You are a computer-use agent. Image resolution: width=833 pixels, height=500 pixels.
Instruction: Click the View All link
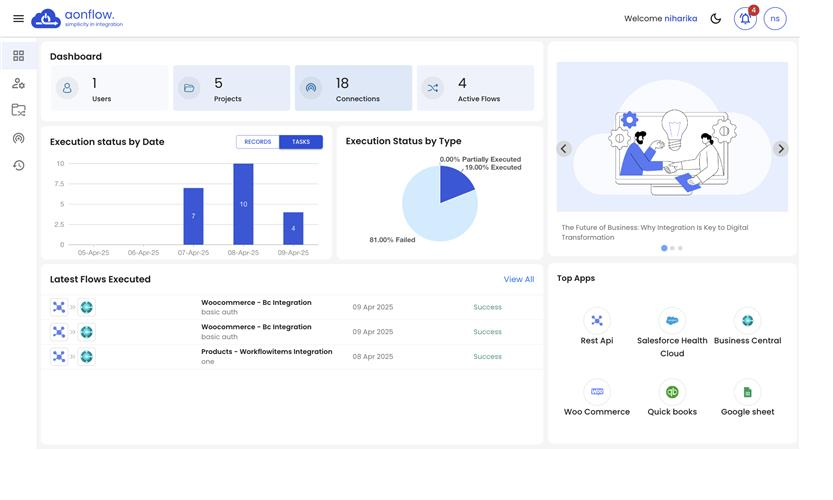click(x=518, y=280)
